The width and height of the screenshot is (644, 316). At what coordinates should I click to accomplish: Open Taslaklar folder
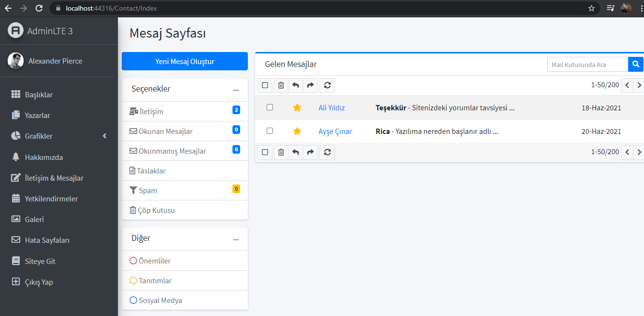click(185, 171)
